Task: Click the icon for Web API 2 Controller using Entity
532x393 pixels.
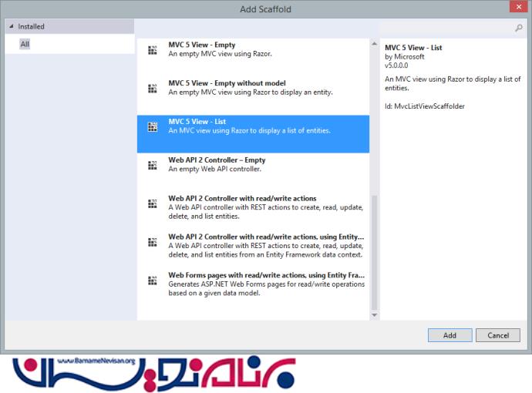Action: tap(153, 242)
